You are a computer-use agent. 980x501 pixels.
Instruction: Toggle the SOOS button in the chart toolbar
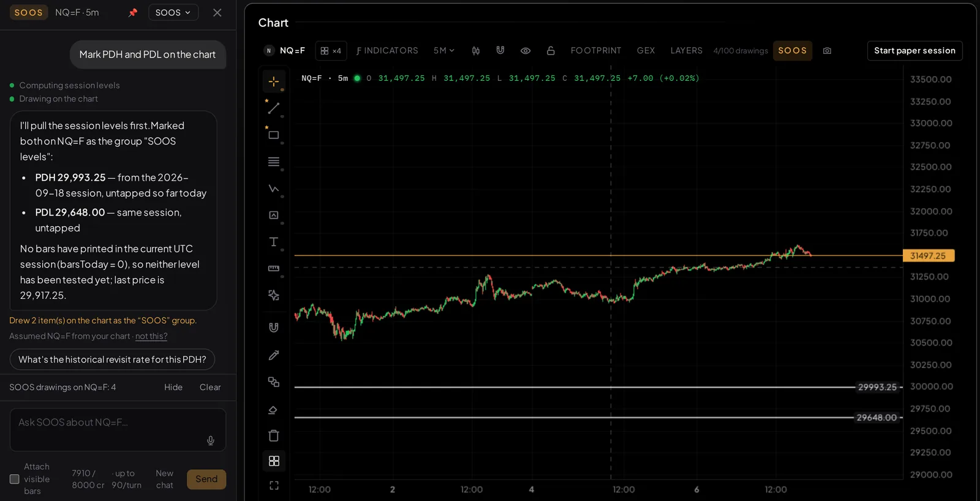tap(793, 51)
